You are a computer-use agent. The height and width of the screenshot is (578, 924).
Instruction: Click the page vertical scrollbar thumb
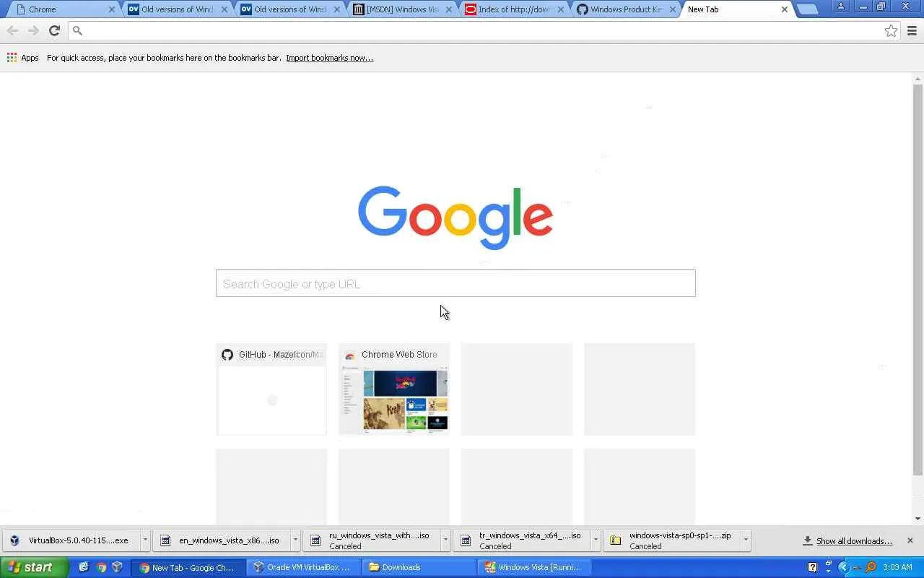[x=918, y=280]
